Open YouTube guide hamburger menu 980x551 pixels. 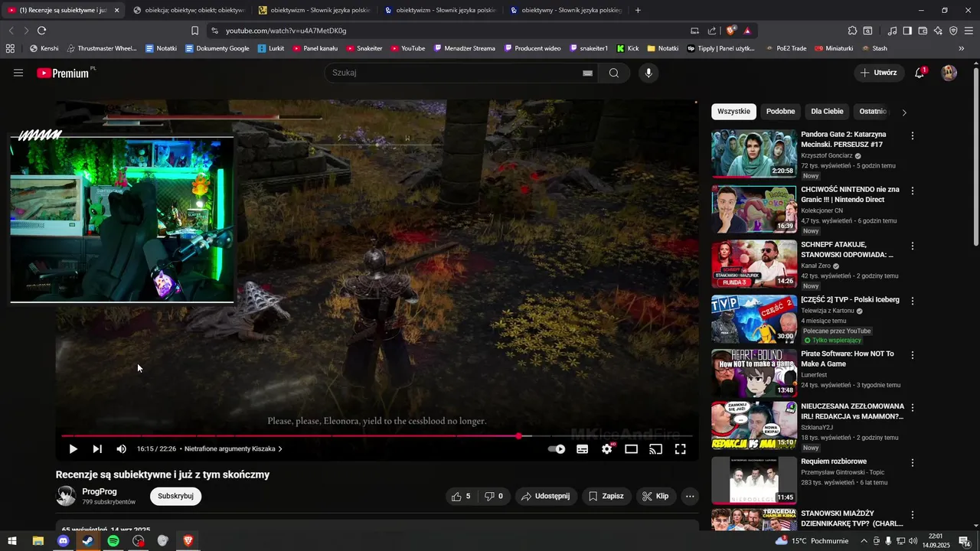(x=18, y=73)
